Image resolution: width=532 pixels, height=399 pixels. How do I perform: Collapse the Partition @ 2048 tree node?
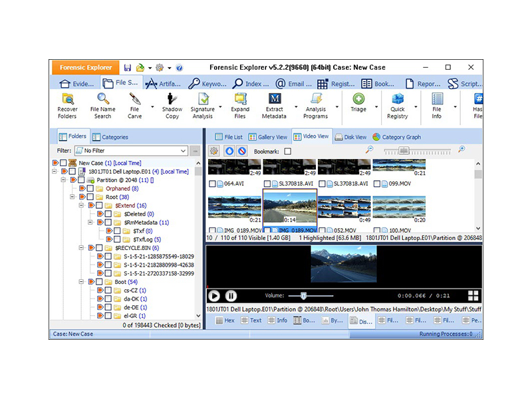(65, 180)
